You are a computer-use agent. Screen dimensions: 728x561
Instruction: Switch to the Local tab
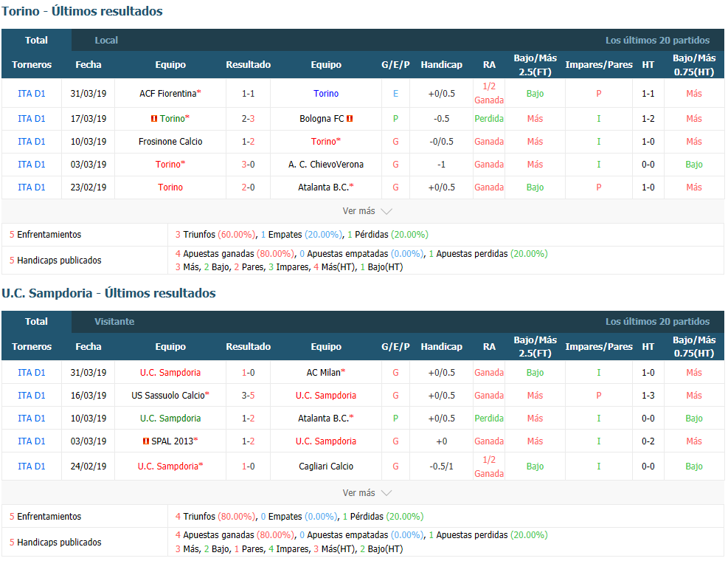106,41
